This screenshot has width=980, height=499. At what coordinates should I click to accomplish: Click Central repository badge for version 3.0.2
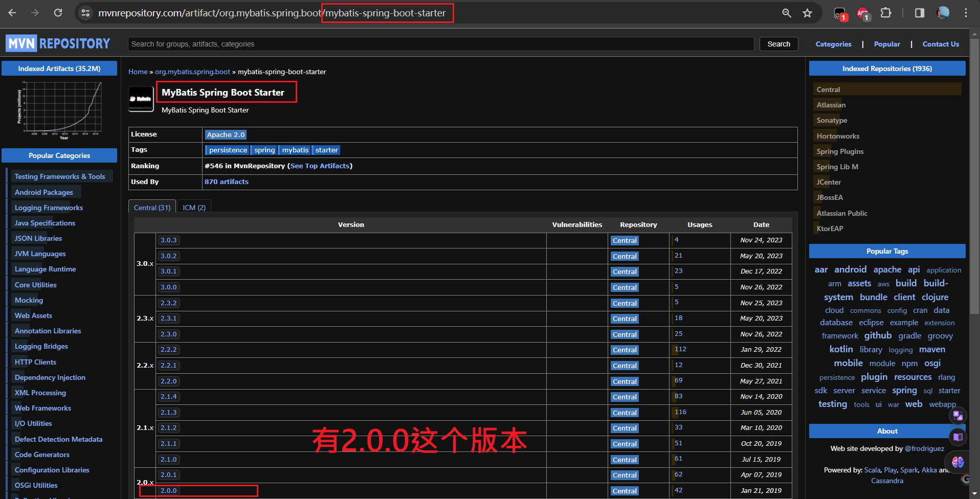[625, 256]
